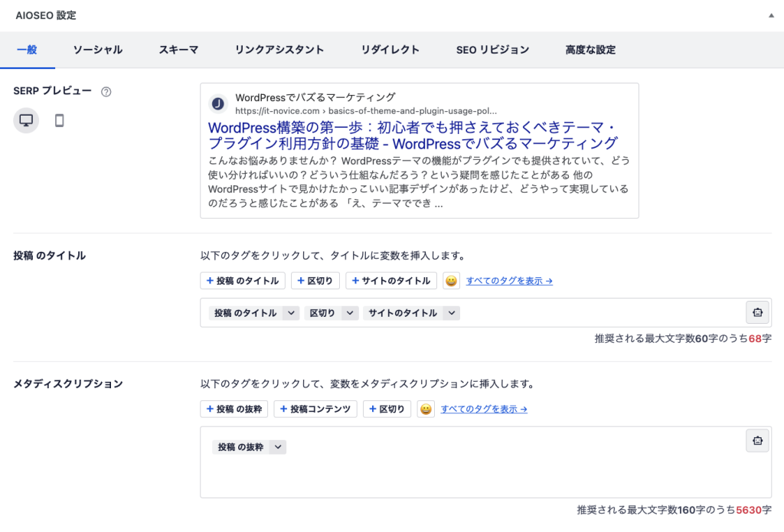Switch to the ソーシャル tab

tap(97, 49)
